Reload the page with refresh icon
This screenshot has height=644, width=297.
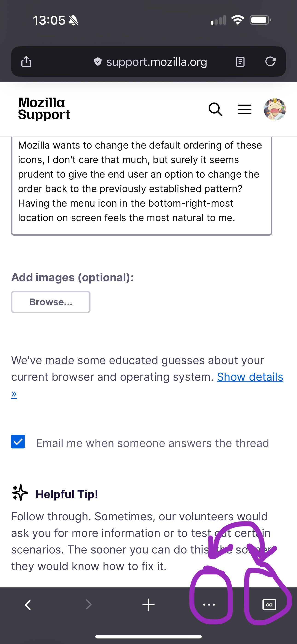[270, 61]
